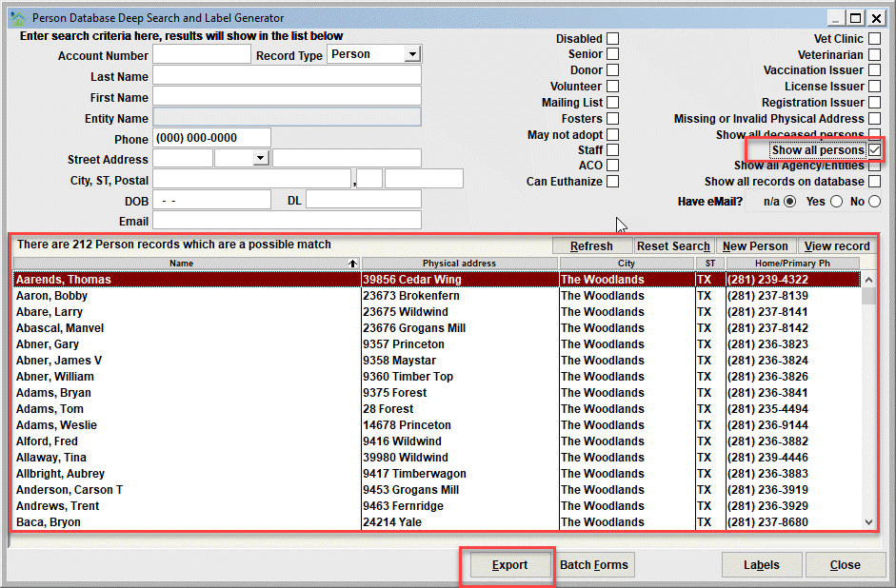This screenshot has height=588, width=896.
Task: Click the app icon in title bar
Action: pyautogui.click(x=18, y=18)
